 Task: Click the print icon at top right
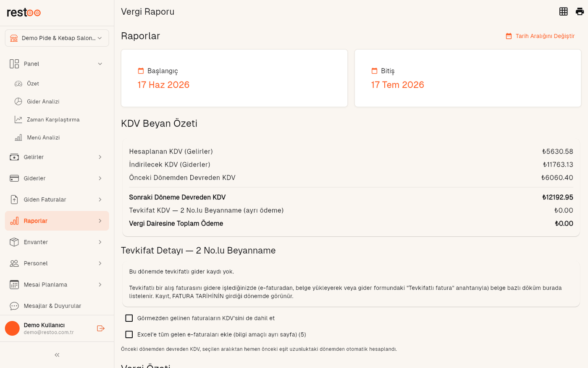(580, 12)
